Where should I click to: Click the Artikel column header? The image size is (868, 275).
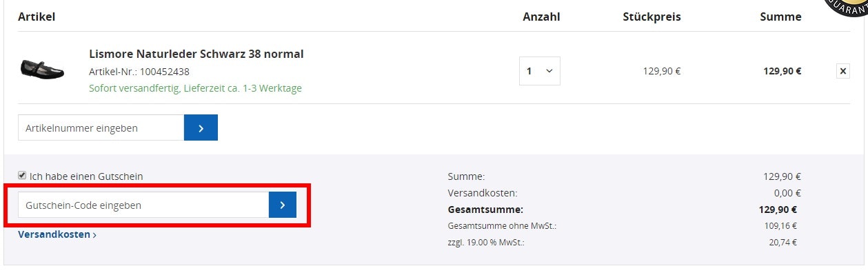point(37,17)
